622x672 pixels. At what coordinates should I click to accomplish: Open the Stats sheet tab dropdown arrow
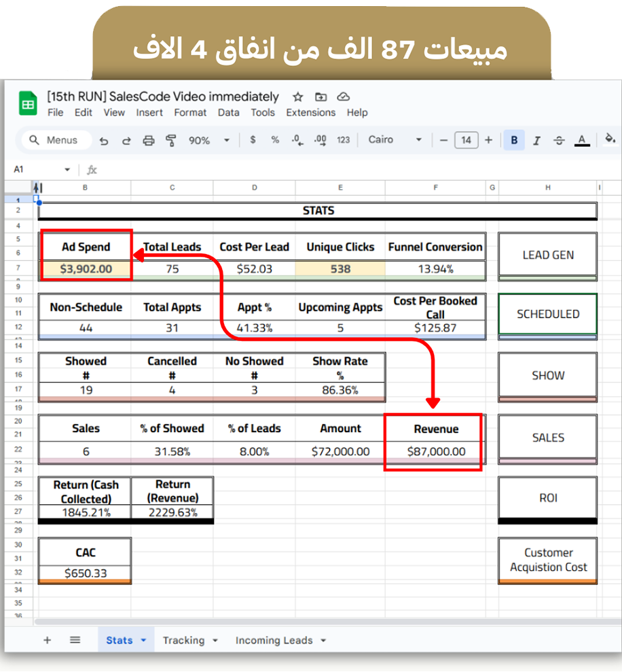143,641
